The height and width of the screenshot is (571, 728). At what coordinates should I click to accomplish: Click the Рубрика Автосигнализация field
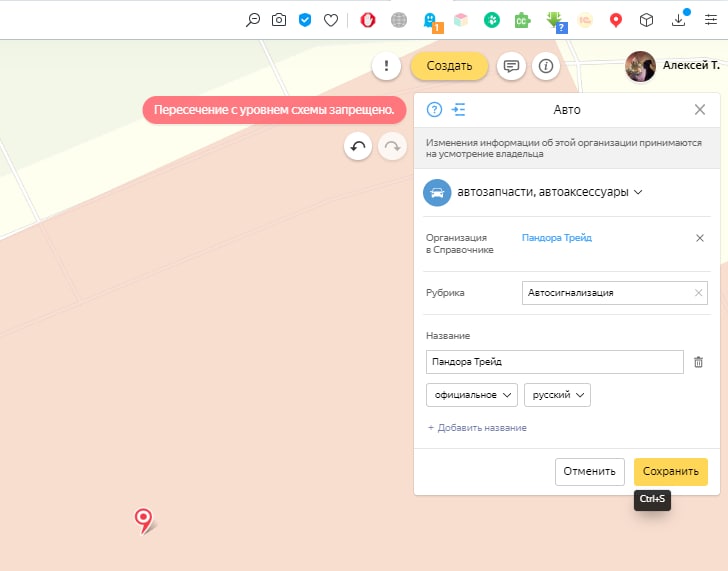click(615, 293)
